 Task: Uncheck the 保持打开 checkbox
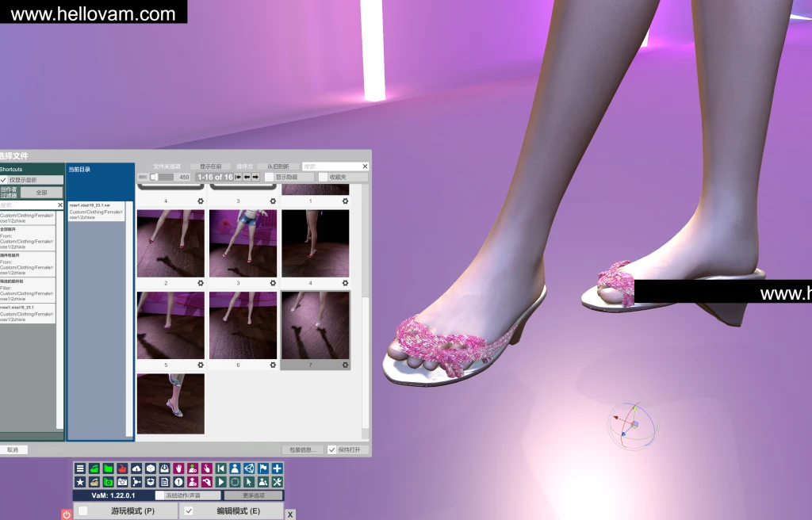point(332,449)
